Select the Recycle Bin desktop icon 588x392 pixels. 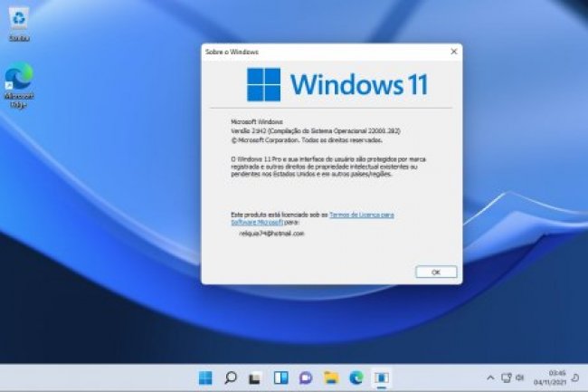pos(19,24)
